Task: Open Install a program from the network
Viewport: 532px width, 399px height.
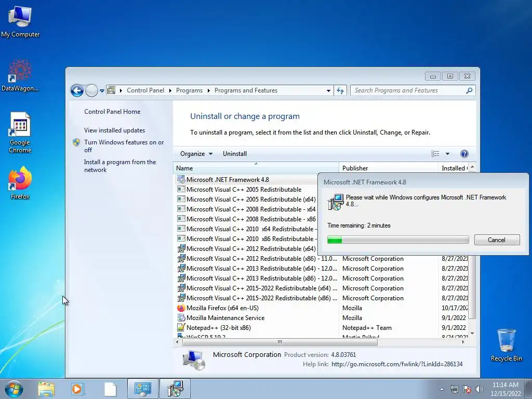Action: (120, 166)
